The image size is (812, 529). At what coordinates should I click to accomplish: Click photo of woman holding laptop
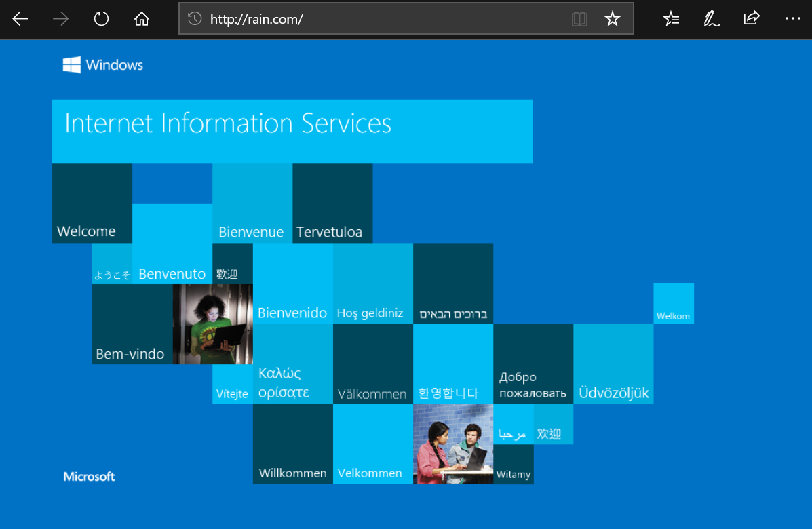click(x=213, y=324)
